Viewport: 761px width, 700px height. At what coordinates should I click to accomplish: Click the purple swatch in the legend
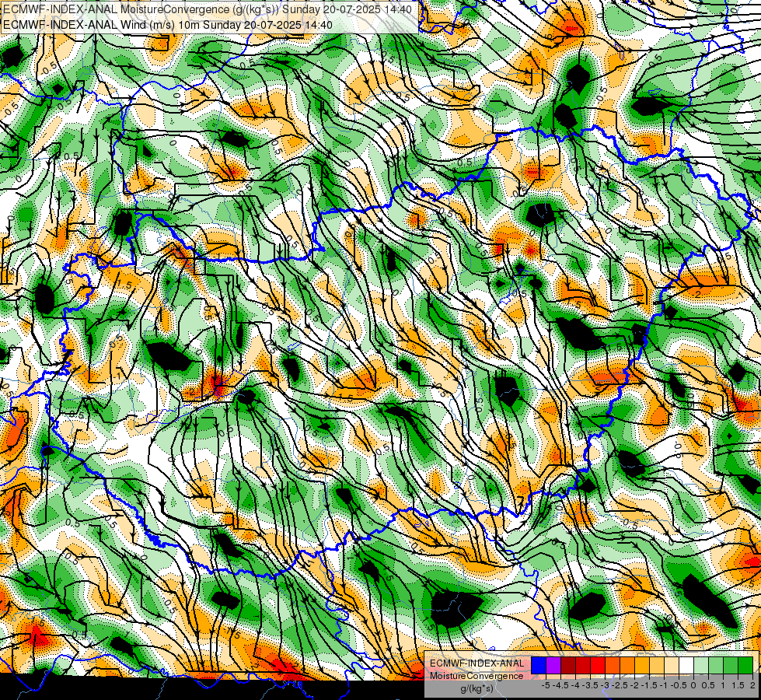(x=553, y=666)
